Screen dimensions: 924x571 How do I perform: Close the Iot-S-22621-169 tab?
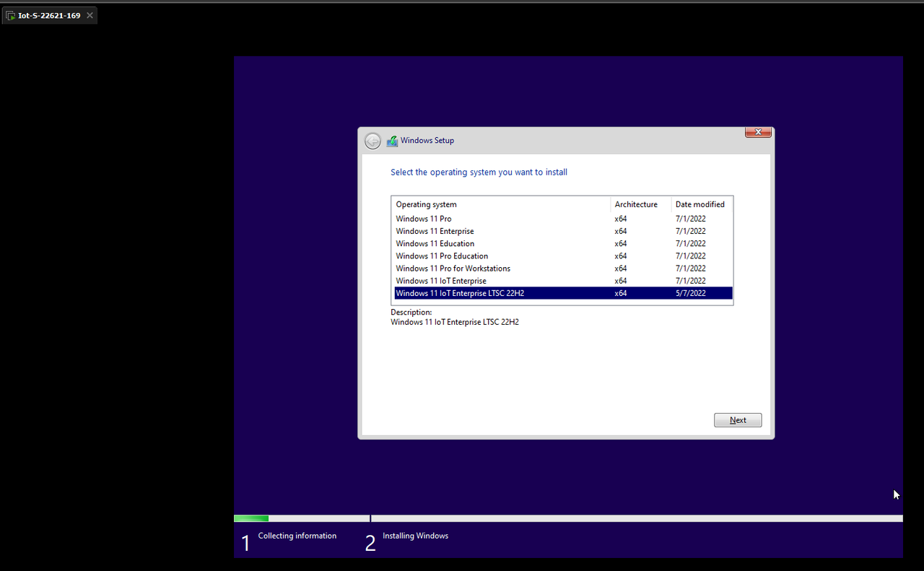pyautogui.click(x=89, y=15)
